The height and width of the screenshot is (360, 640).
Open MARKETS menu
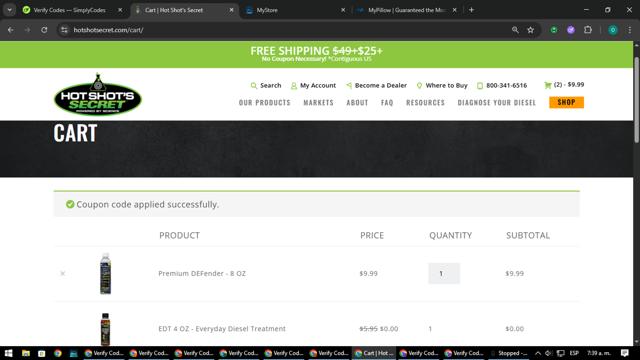coord(318,102)
